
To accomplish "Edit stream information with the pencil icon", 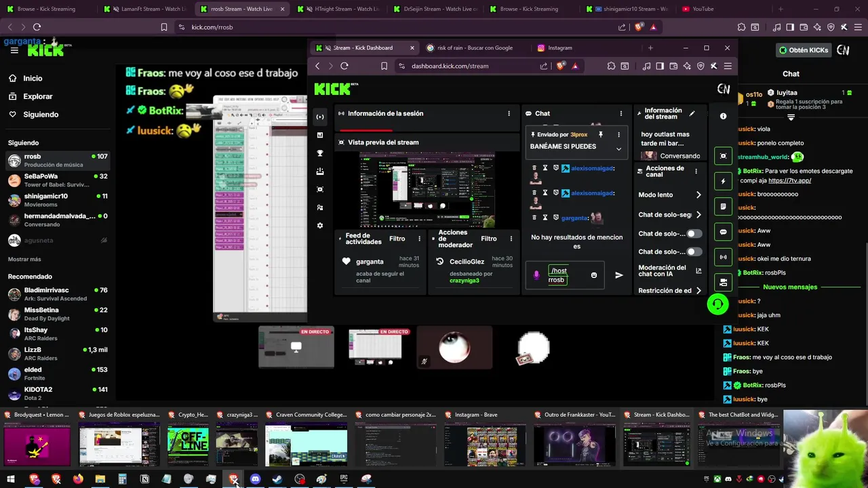I will coord(692,113).
